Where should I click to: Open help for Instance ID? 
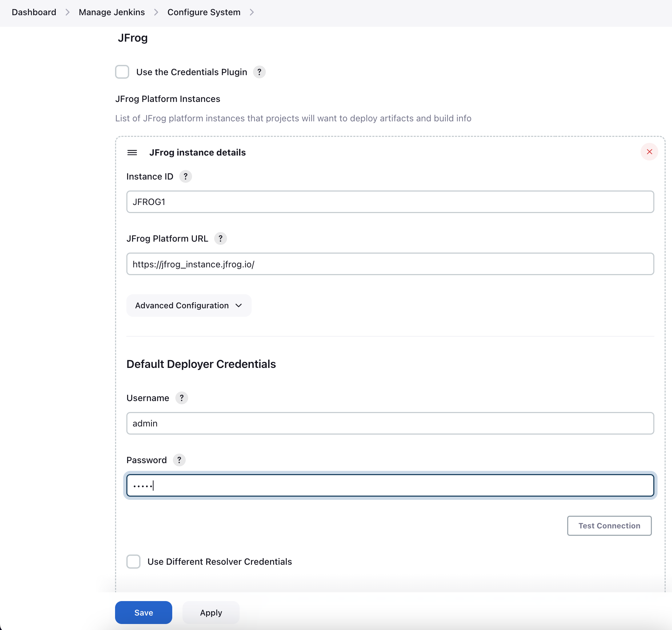[x=186, y=176]
